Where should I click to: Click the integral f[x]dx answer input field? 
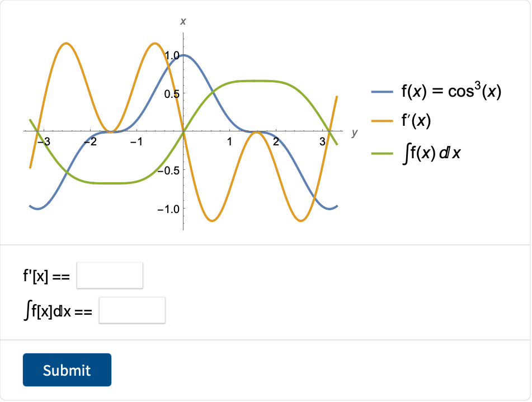click(x=132, y=310)
